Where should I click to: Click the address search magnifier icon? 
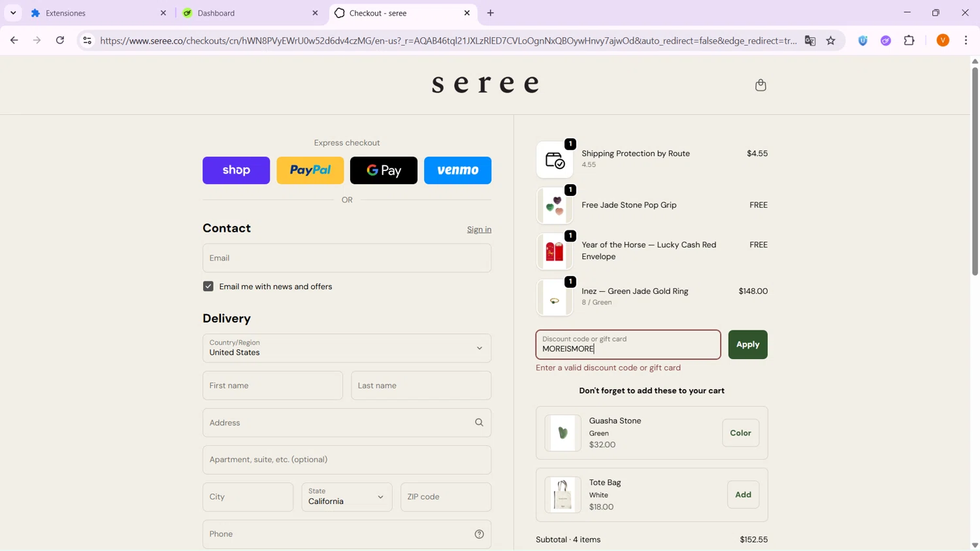[479, 422]
